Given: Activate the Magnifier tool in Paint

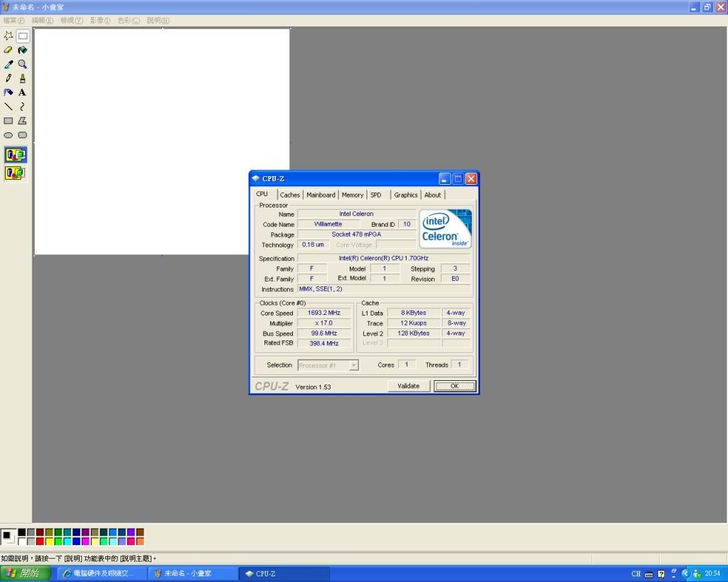Looking at the screenshot, I should (22, 64).
